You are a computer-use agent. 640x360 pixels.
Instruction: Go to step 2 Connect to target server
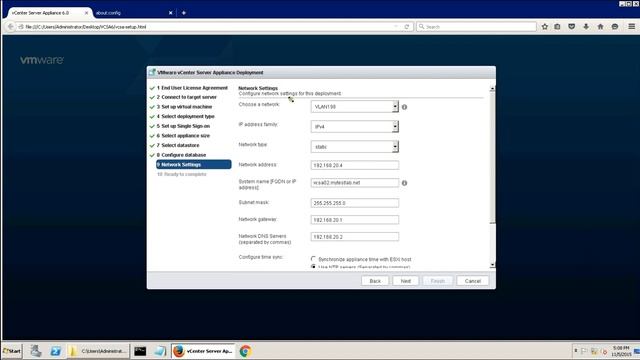pyautogui.click(x=187, y=97)
